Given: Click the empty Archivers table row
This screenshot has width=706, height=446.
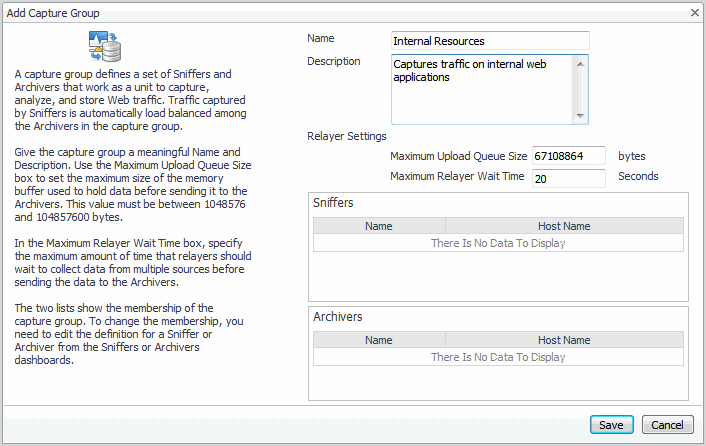Looking at the screenshot, I should pyautogui.click(x=498, y=357).
